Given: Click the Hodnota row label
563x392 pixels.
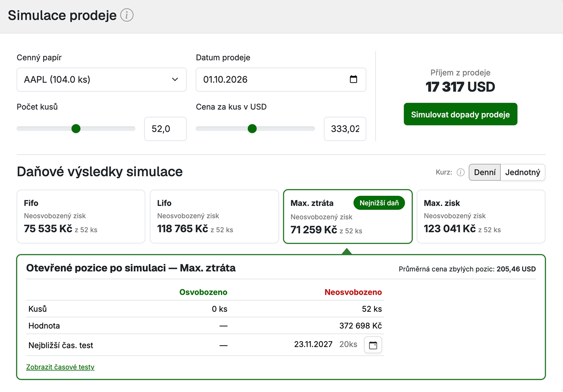Looking at the screenshot, I should (44, 326).
